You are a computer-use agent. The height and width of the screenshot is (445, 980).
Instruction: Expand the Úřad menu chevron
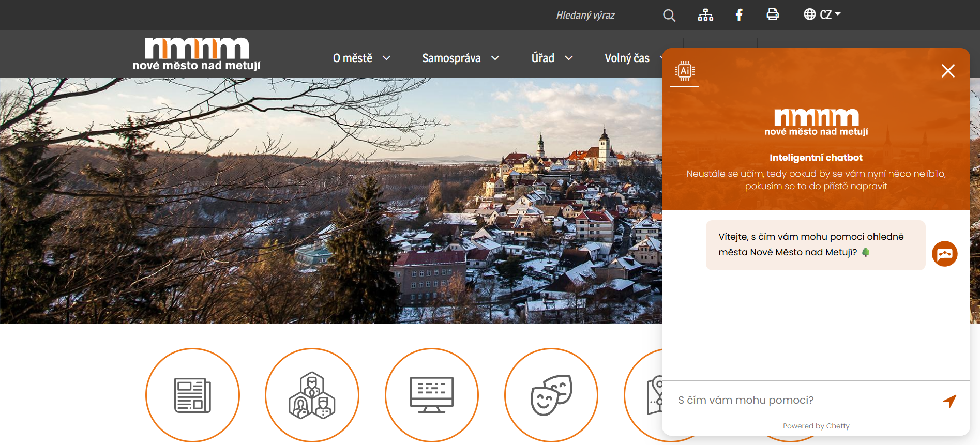pyautogui.click(x=568, y=58)
